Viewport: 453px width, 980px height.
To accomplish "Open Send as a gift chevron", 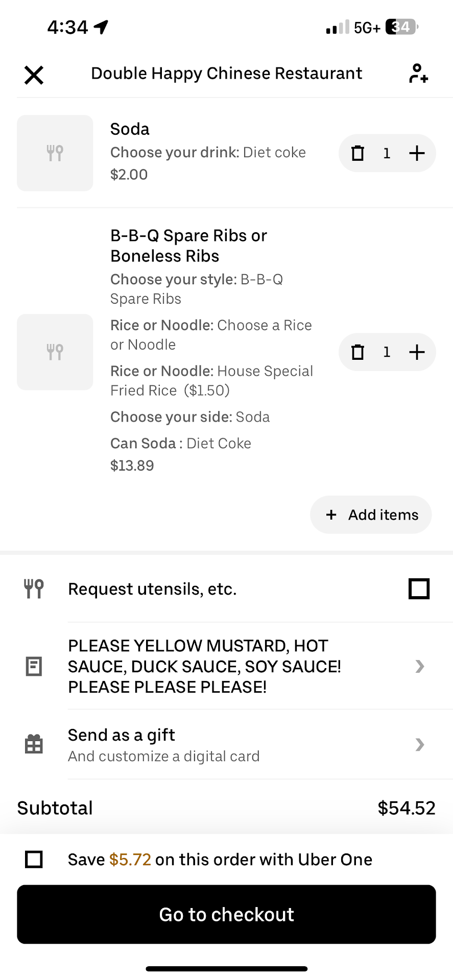I will click(x=420, y=745).
